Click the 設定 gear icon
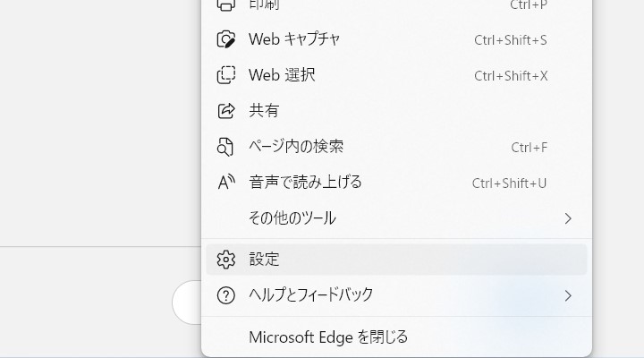Image resolution: width=644 pixels, height=358 pixels. (x=226, y=260)
